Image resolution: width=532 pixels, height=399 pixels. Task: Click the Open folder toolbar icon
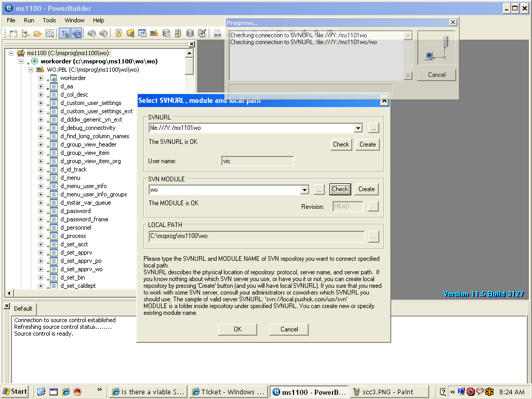tap(37, 33)
